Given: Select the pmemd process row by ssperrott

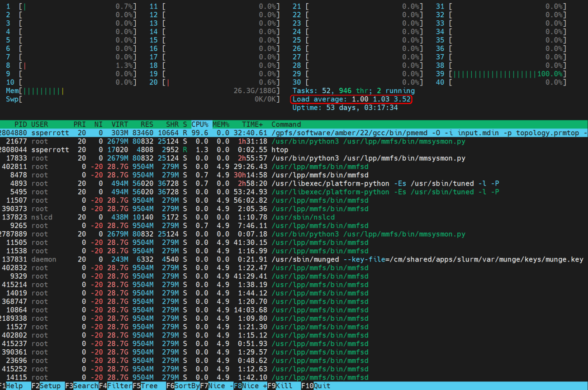Looking at the screenshot, I should [x=294, y=133].
